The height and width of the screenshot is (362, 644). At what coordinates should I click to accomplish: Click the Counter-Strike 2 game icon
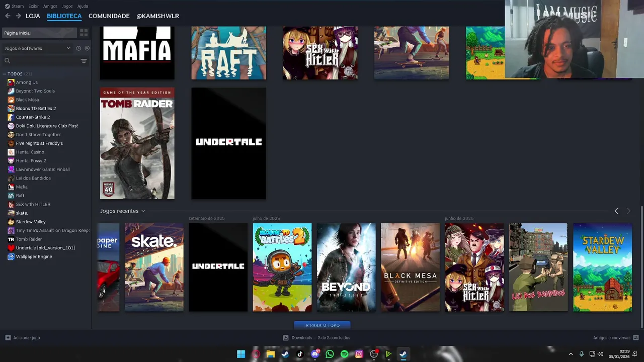(11, 117)
